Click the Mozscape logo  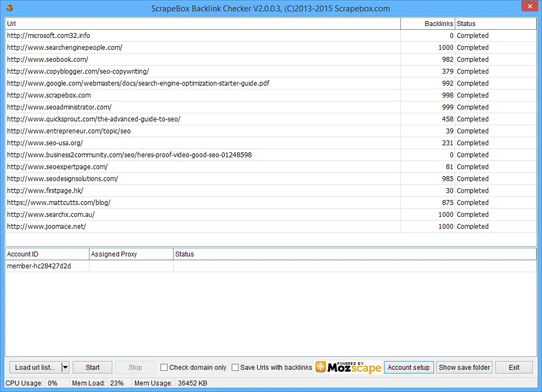348,367
